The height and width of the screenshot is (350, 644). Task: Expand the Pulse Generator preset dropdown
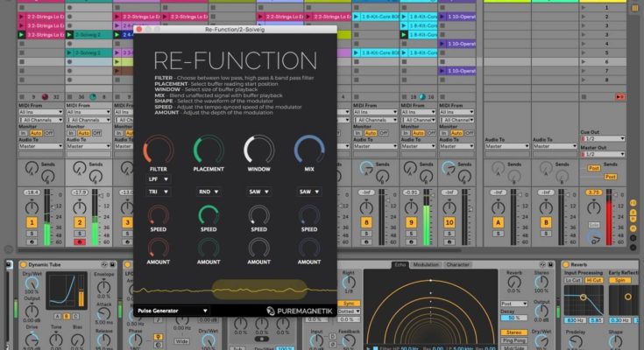click(173, 310)
